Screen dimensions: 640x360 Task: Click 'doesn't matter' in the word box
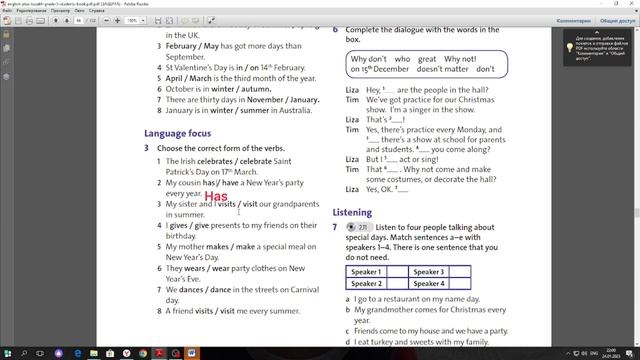click(442, 69)
